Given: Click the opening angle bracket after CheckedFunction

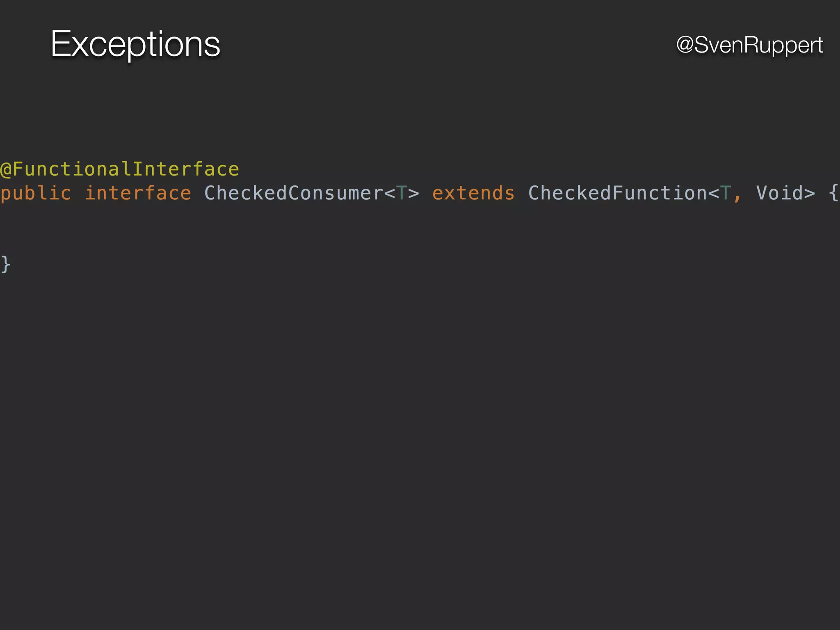Looking at the screenshot, I should pyautogui.click(x=714, y=194).
